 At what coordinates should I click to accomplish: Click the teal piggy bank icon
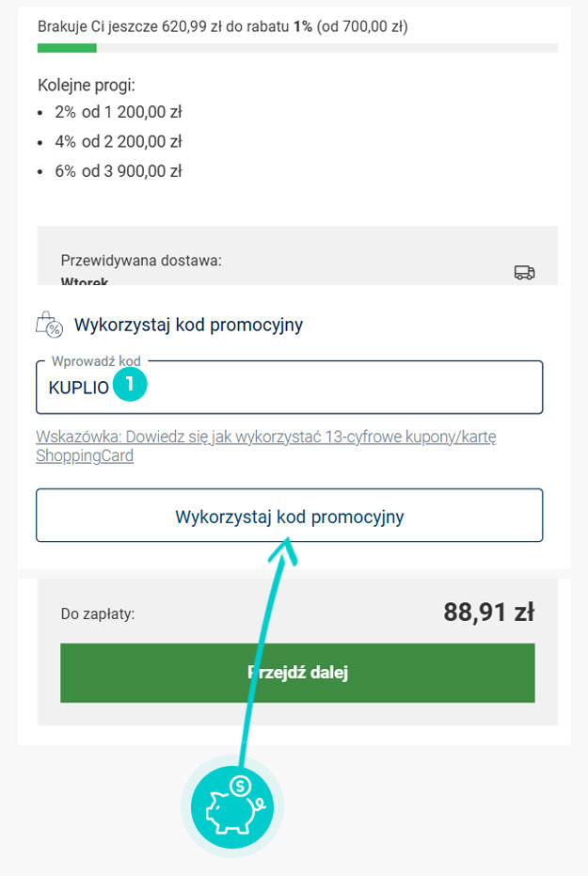pos(232,806)
